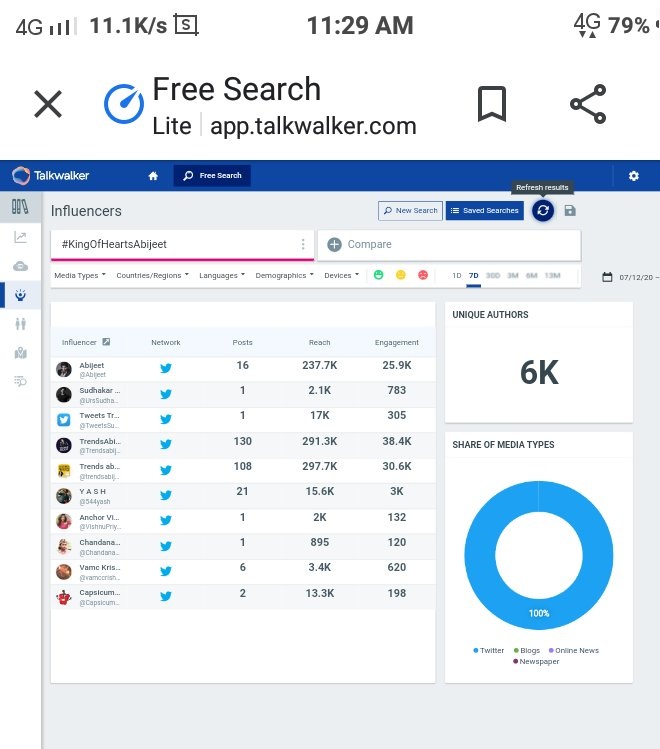Screen dimensions: 660x749
Task: Toggle Twitter legend entry in chart
Action: [489, 650]
